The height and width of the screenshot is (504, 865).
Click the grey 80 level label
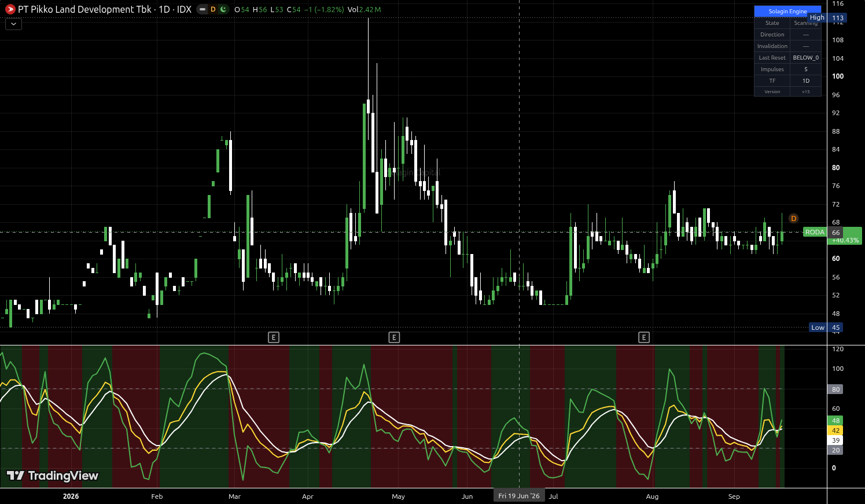pyautogui.click(x=835, y=389)
